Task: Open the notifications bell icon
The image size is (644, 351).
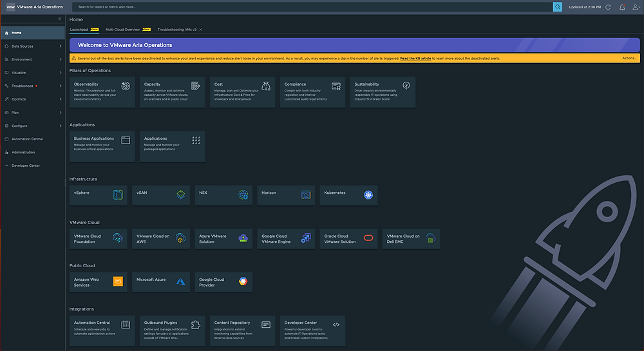Action: [x=622, y=7]
